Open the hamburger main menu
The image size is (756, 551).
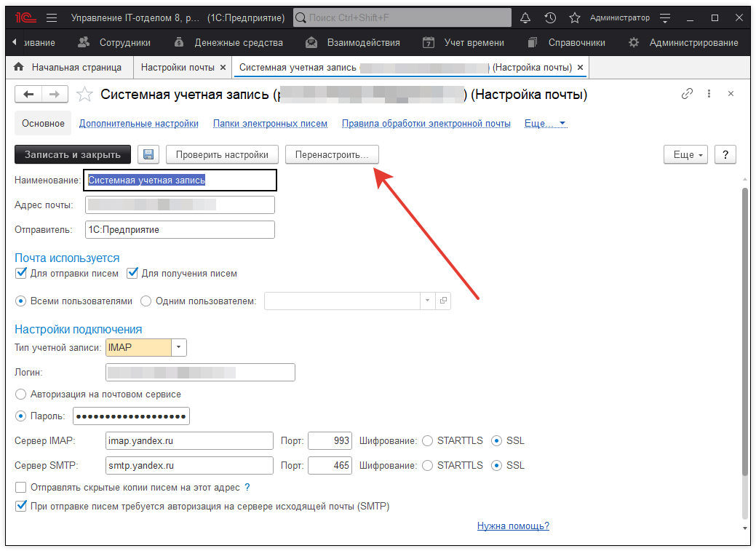[51, 17]
